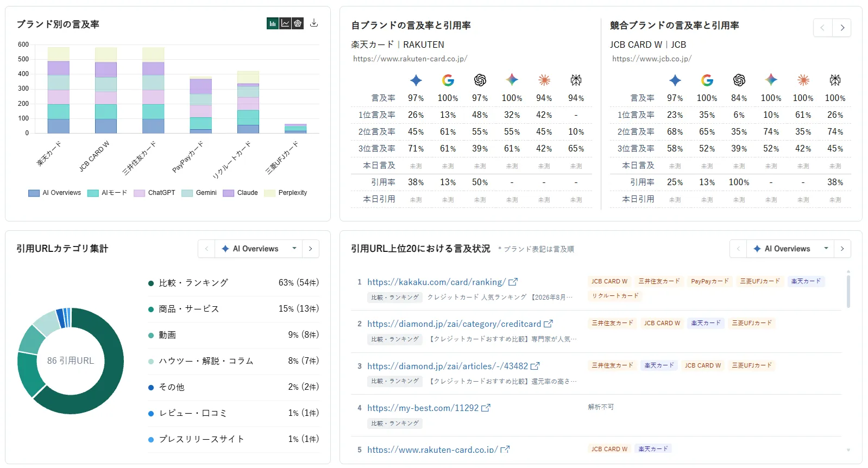The width and height of the screenshot is (868, 468).
Task: Open the diamond.jp/zai/category/creditcard link
Action: (454, 324)
